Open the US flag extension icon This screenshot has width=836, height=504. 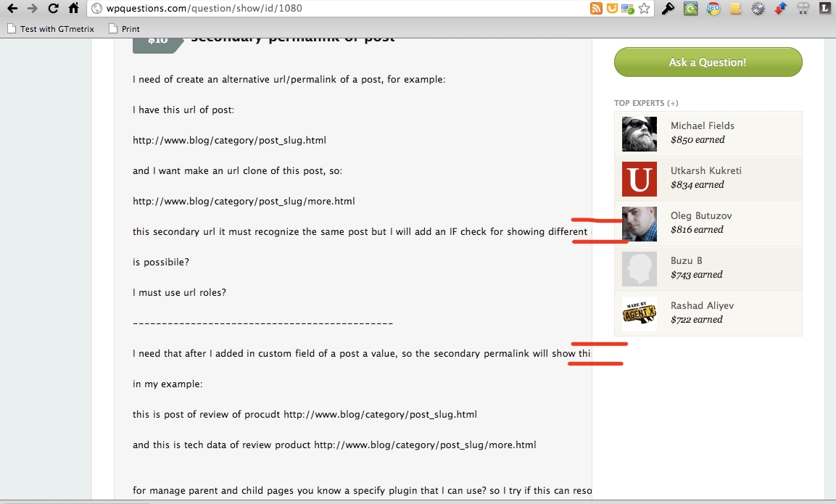pyautogui.click(x=627, y=9)
